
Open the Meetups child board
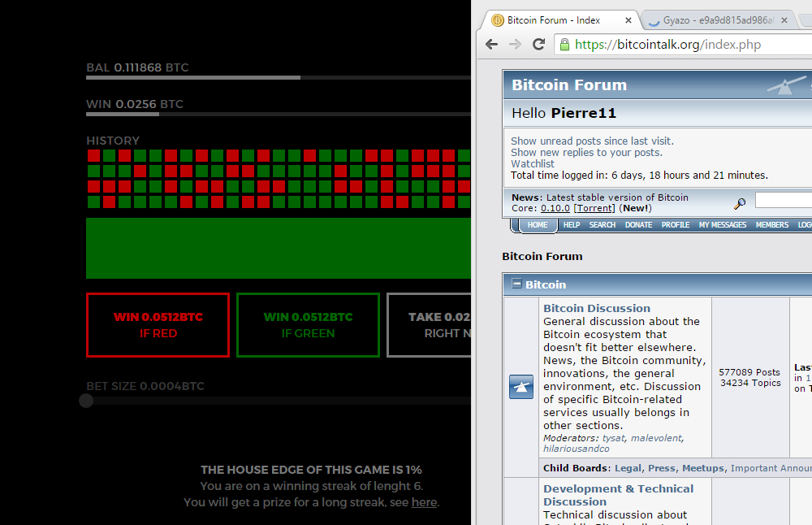(x=702, y=468)
